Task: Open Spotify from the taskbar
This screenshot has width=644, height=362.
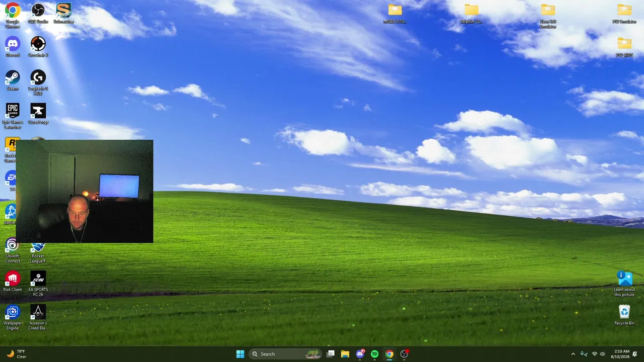Action: tap(374, 354)
